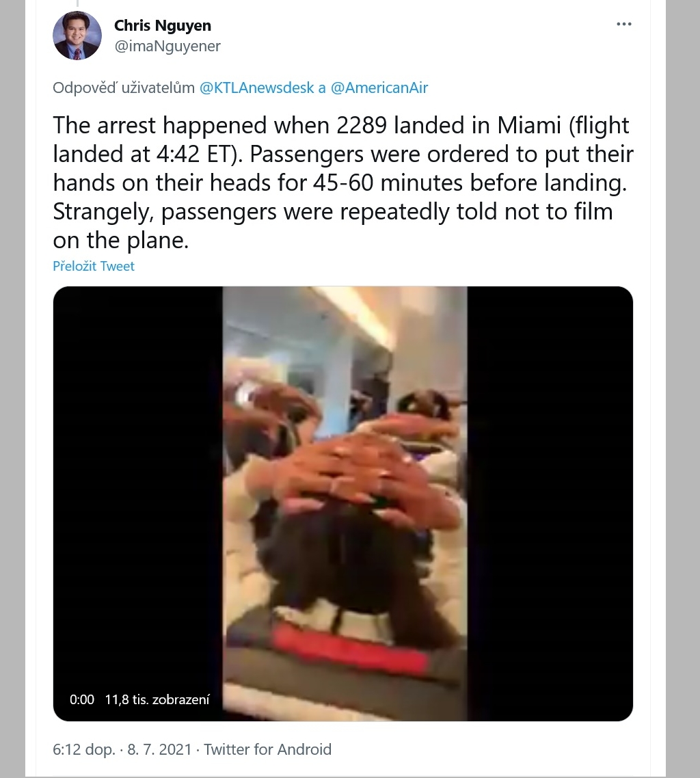Image resolution: width=700 pixels, height=778 pixels.
Task: Click the Odpověď uživatelům reply label
Action: tap(124, 88)
